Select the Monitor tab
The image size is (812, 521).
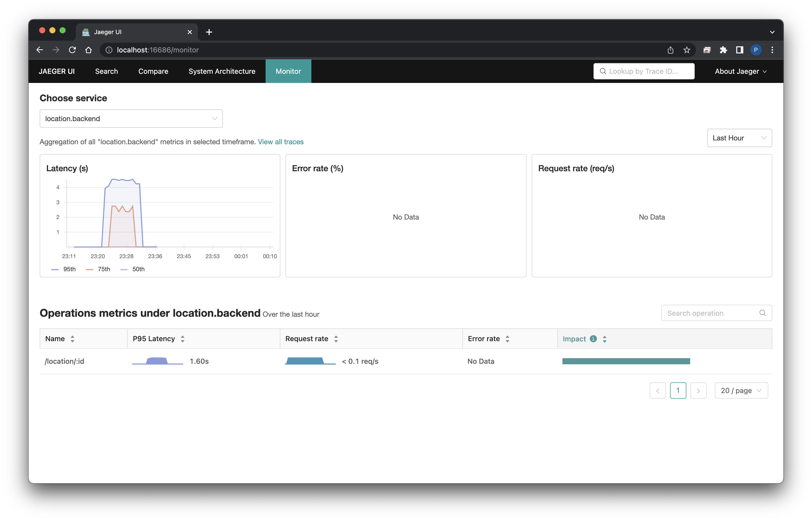(x=288, y=71)
